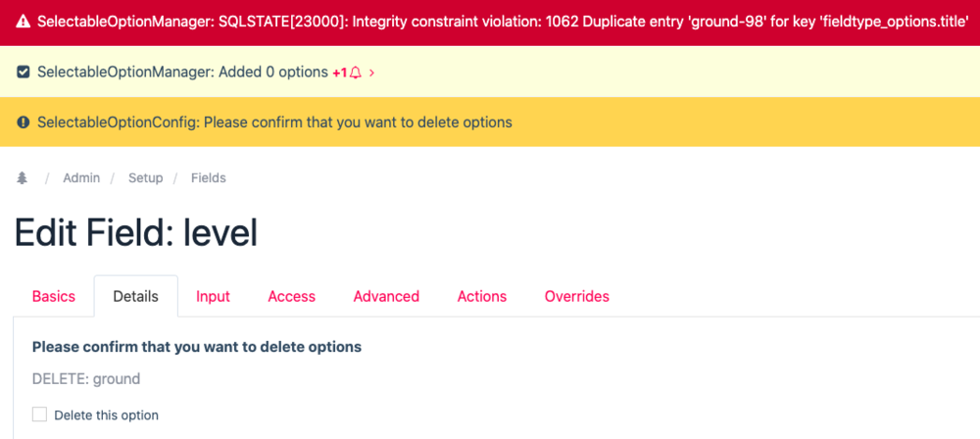This screenshot has height=439, width=980.
Task: Open the Input tab
Action: click(213, 296)
